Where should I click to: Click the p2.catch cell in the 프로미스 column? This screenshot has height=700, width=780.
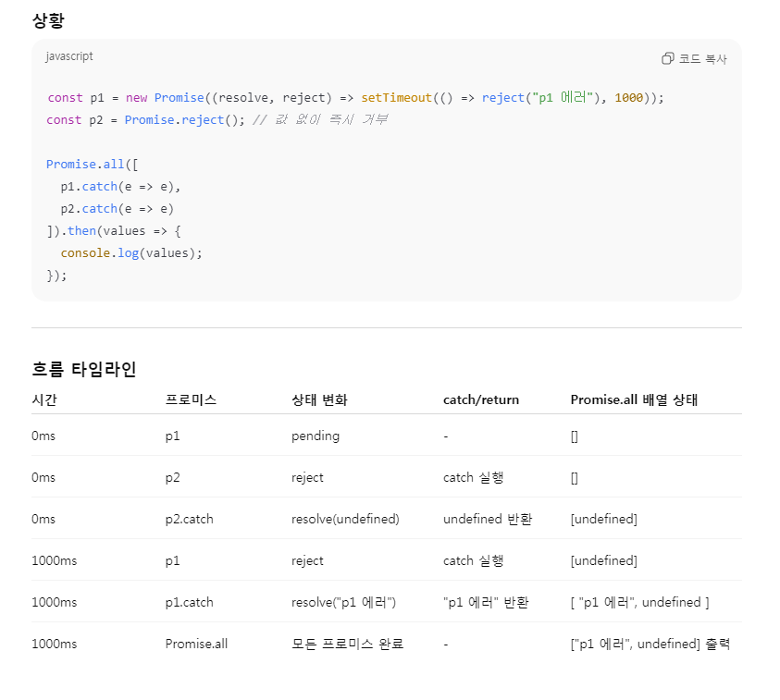(189, 519)
